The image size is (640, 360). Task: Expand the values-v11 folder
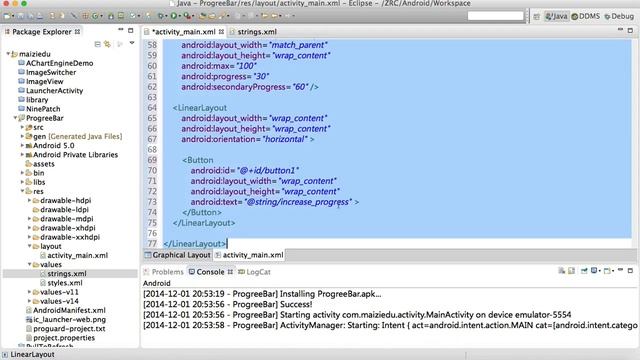(x=29, y=292)
